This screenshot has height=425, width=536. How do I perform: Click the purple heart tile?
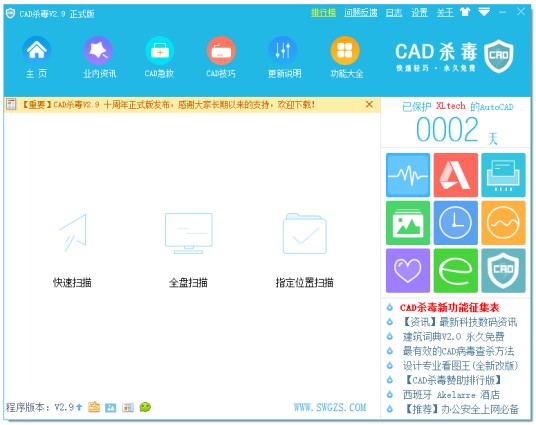coord(408,270)
